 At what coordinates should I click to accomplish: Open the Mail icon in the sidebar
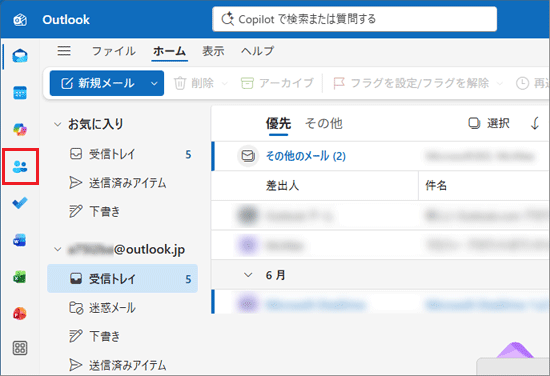20,56
